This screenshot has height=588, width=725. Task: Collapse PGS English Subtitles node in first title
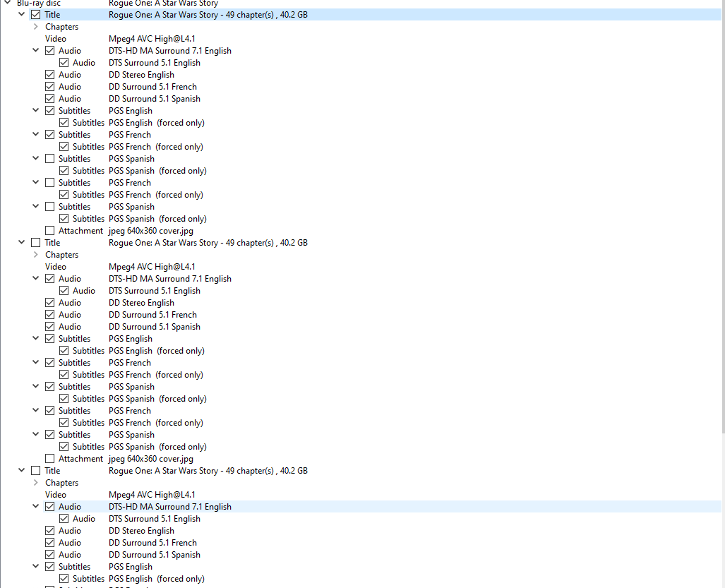tap(35, 111)
